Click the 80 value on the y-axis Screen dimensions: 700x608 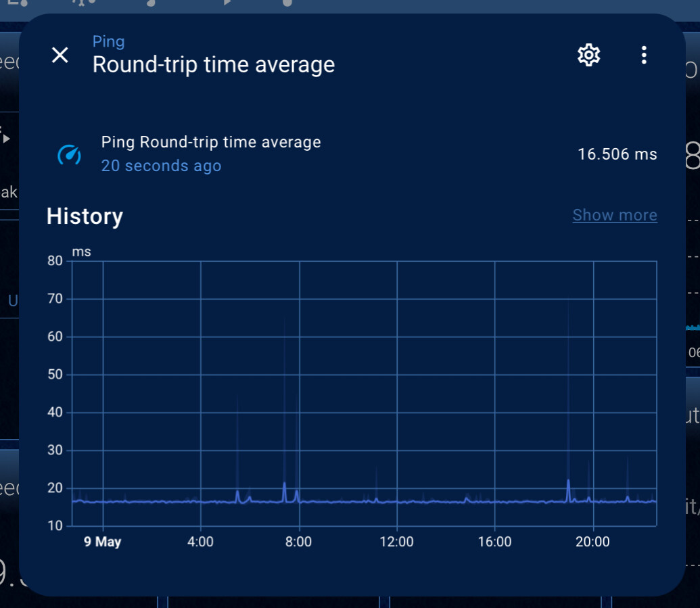(x=55, y=260)
